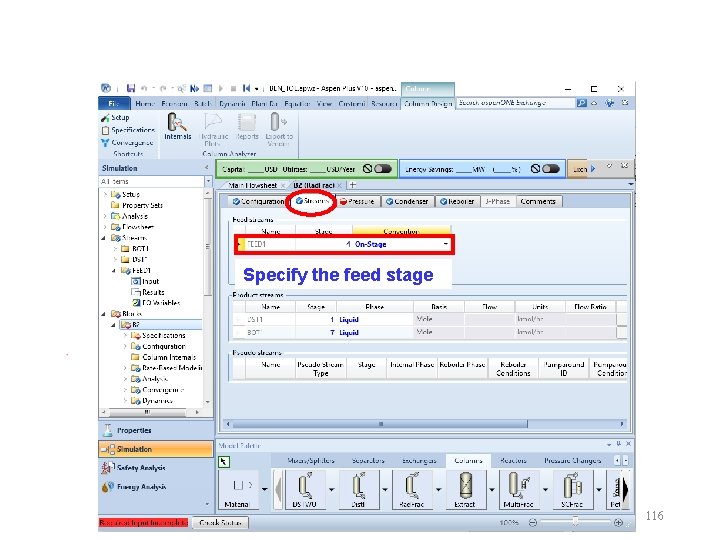Click the DIST1 stage value cell
The image size is (720, 540).
316,319
